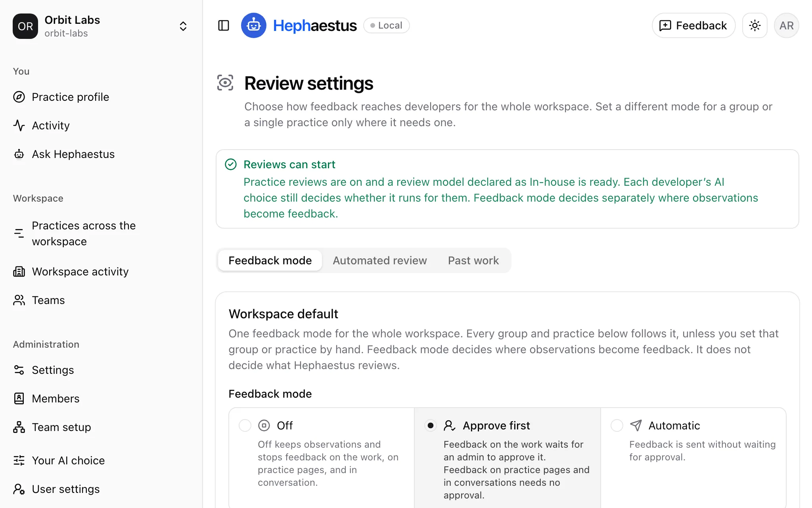Click the orbit-labs workspace slug
The width and height of the screenshot is (812, 508).
point(66,33)
